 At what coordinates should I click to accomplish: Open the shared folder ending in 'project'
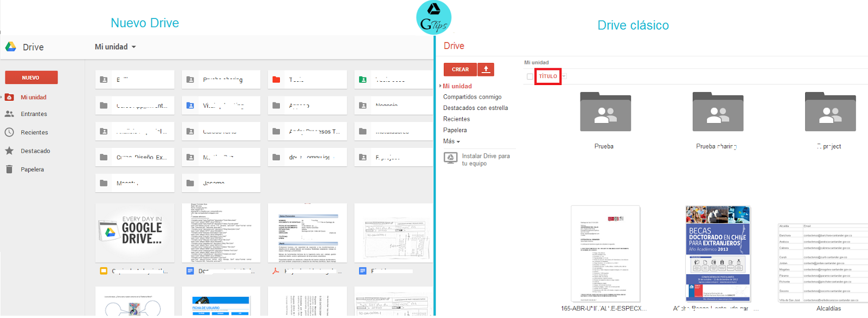(x=830, y=112)
